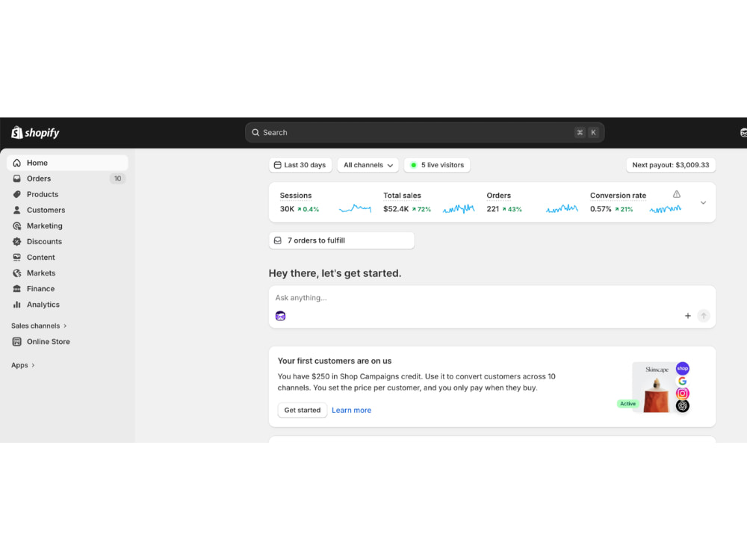747x560 pixels.
Task: Follow the Learn more link
Action: tap(351, 410)
